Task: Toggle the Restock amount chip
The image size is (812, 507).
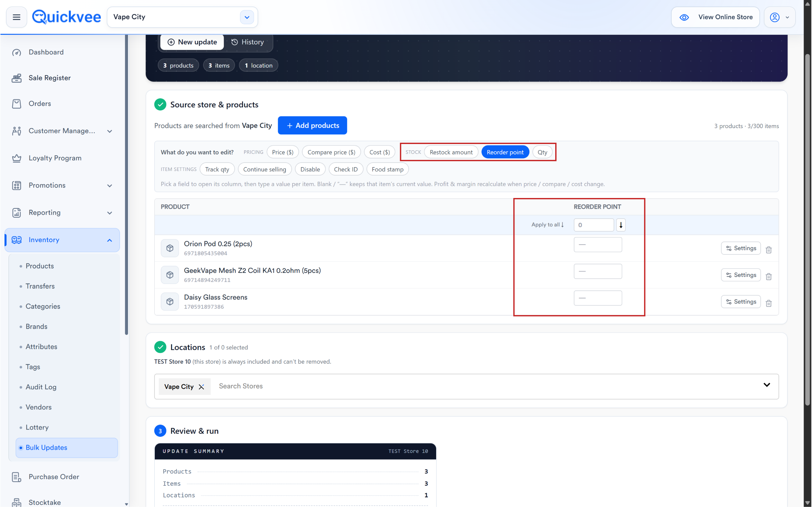Action: point(451,152)
